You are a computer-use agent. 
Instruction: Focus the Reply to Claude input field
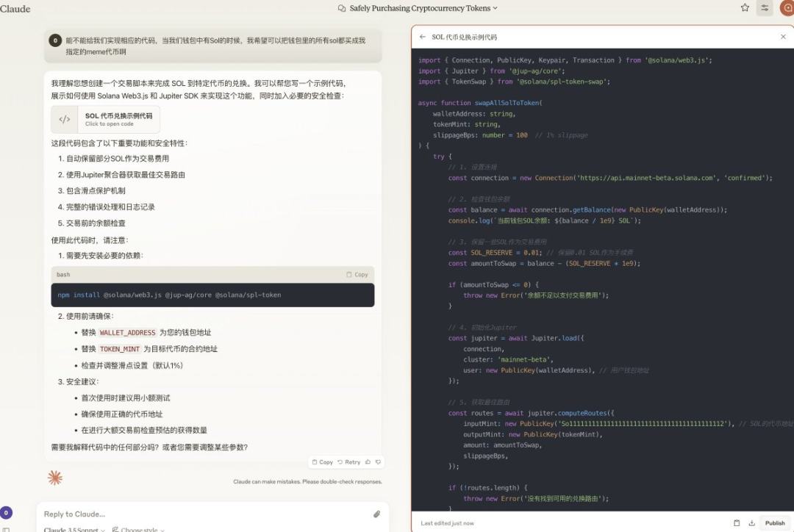point(198,514)
